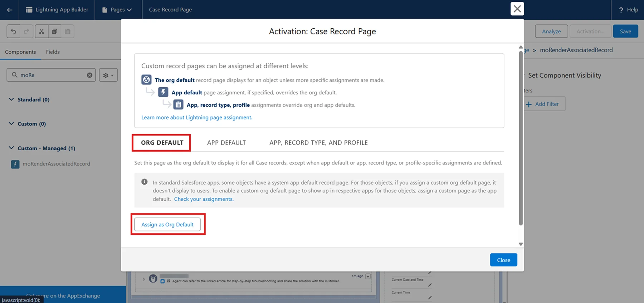644x303 pixels.
Task: Collapse the Custom - Managed (1) section
Action: click(x=11, y=148)
